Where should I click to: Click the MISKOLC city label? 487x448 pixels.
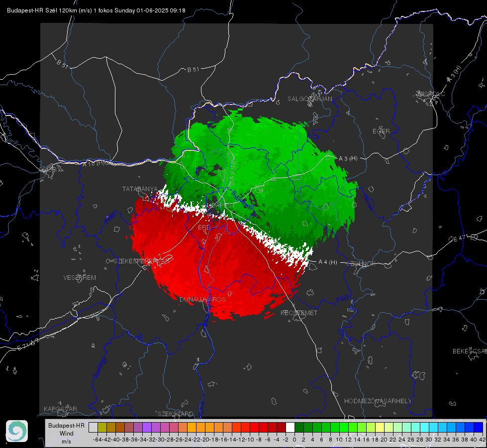pos(431,94)
